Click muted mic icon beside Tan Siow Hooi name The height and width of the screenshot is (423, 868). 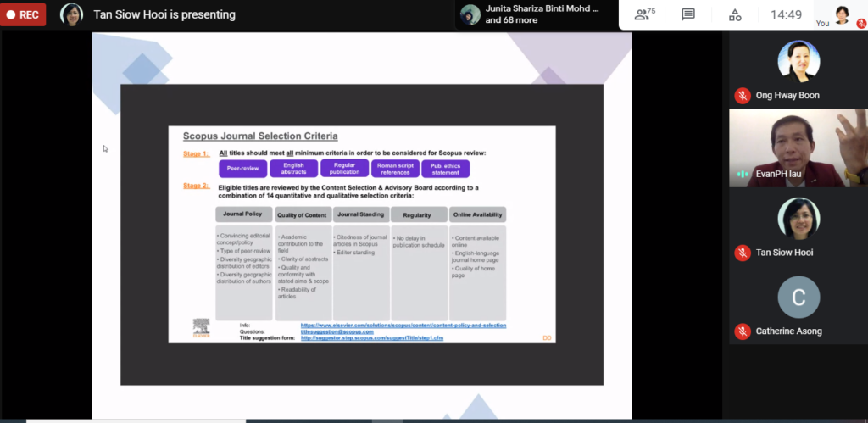point(743,253)
